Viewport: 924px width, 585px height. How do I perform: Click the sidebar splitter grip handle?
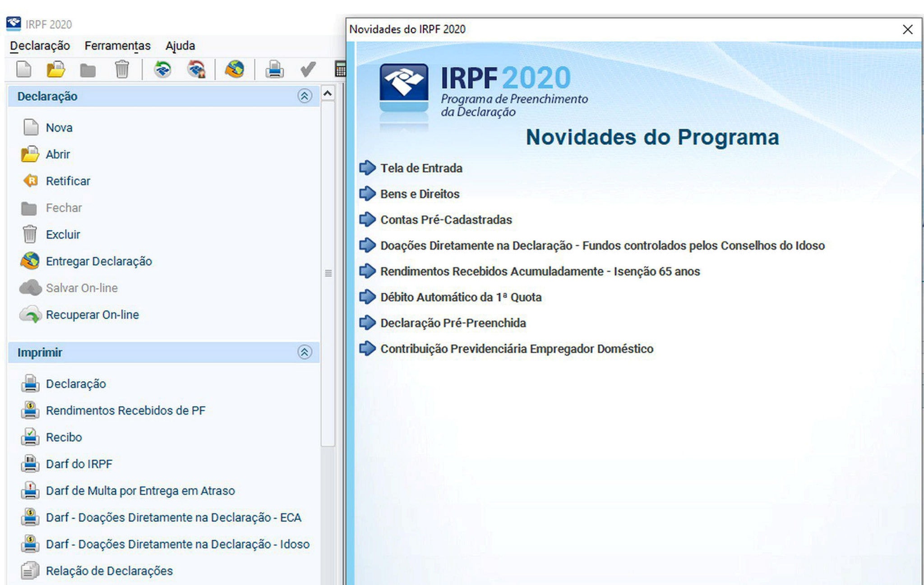click(x=328, y=273)
